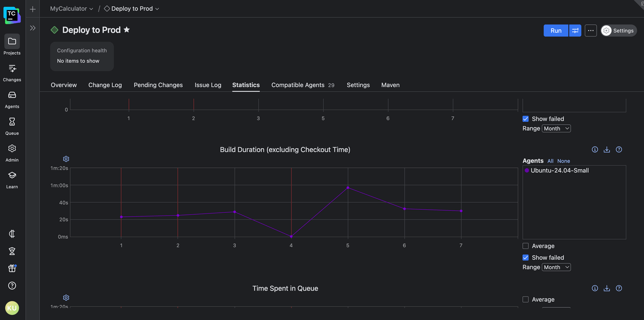Select None link in Agents filter
Viewport: 644px width, 320px height.
[563, 161]
